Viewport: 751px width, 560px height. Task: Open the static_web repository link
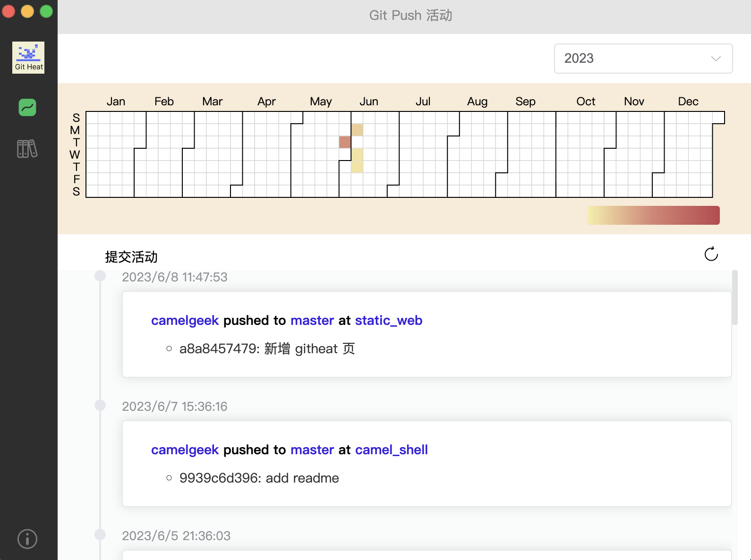(389, 320)
